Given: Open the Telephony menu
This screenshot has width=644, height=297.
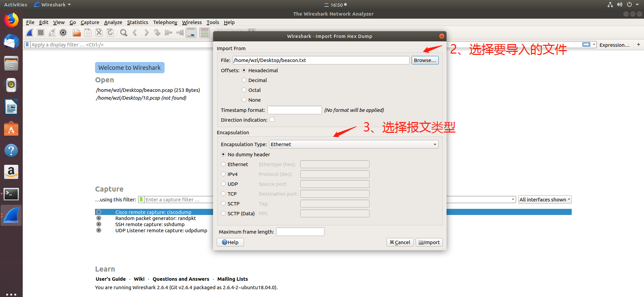Looking at the screenshot, I should coord(165,22).
